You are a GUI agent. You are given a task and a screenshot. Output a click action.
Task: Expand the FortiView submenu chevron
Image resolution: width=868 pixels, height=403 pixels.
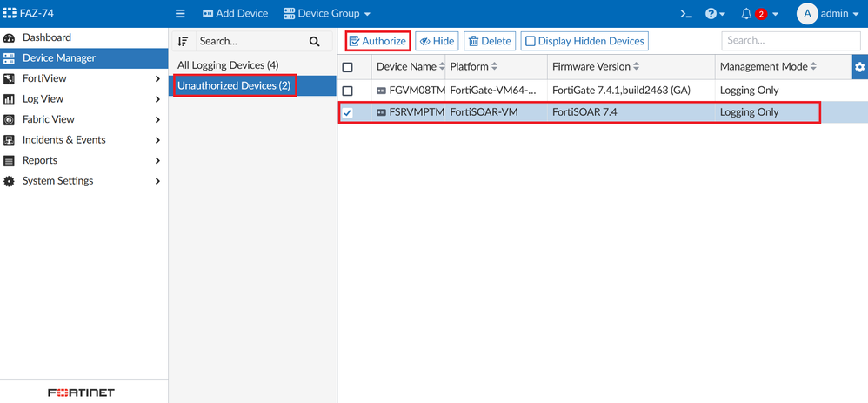pyautogui.click(x=157, y=78)
